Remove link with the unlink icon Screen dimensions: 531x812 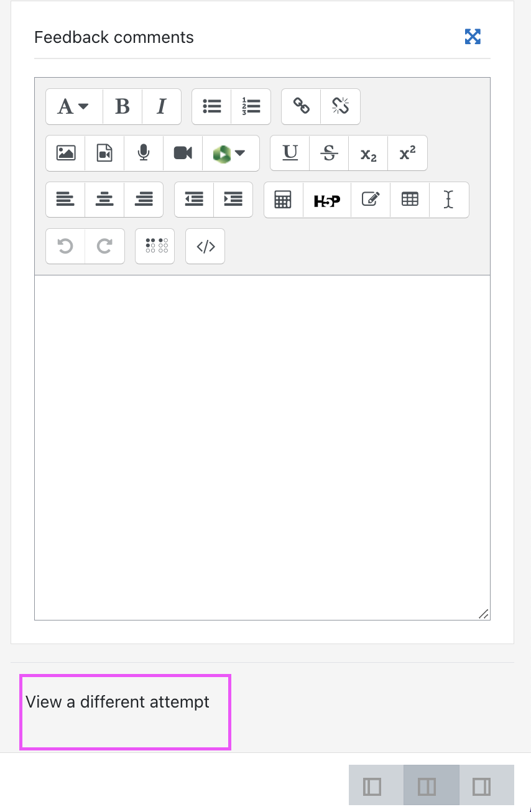pos(341,106)
